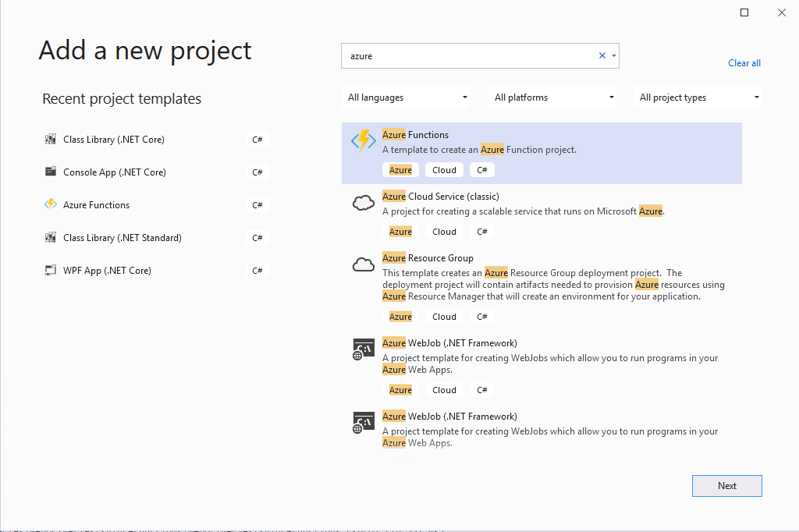Click the Azure tag under first WebJob
The height and width of the screenshot is (532, 799).
pyautogui.click(x=400, y=390)
